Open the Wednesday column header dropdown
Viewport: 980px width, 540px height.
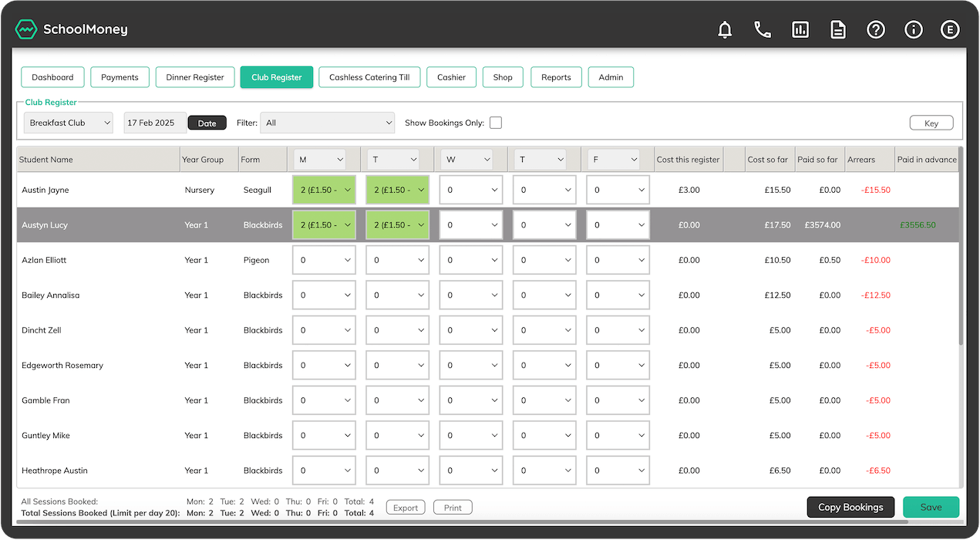pos(468,160)
